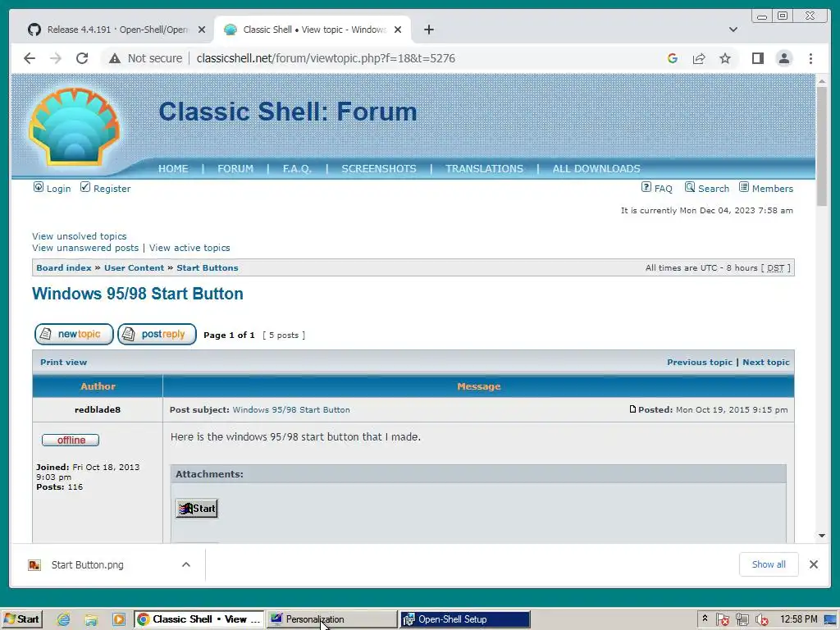Click the Classic Shell shell logo

tap(74, 127)
